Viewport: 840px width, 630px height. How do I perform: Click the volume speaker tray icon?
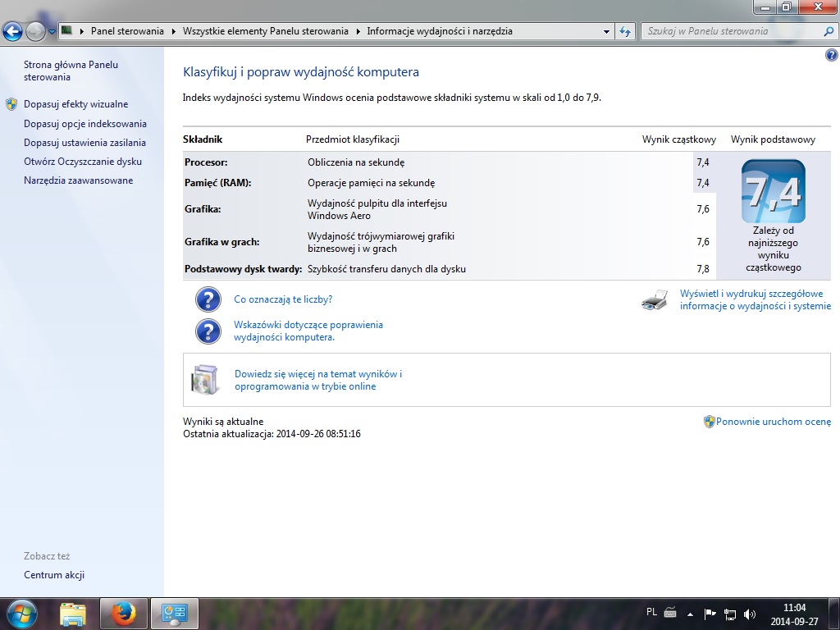[750, 614]
